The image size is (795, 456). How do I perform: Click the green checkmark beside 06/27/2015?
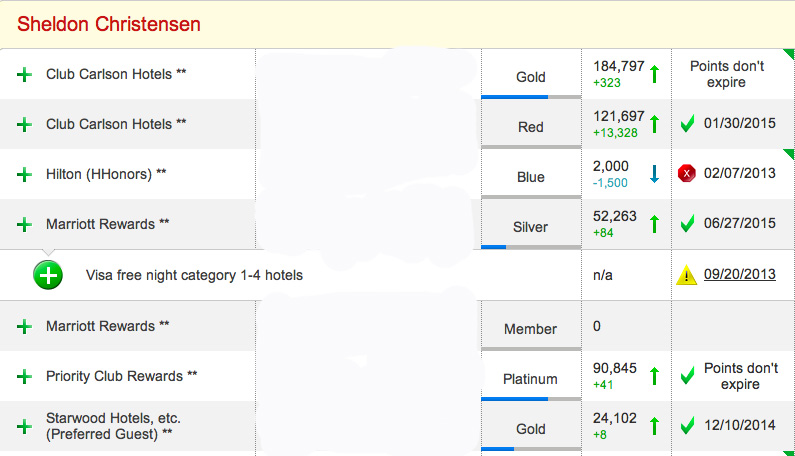tap(687, 223)
